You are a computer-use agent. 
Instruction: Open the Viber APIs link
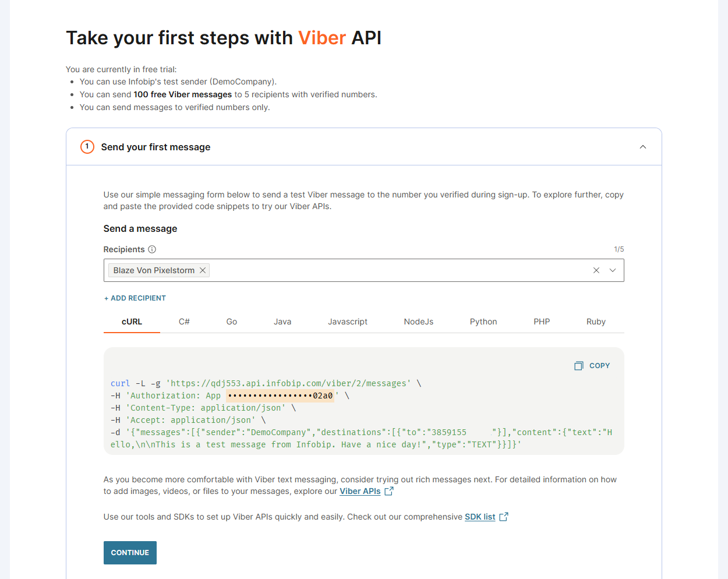pyautogui.click(x=360, y=491)
